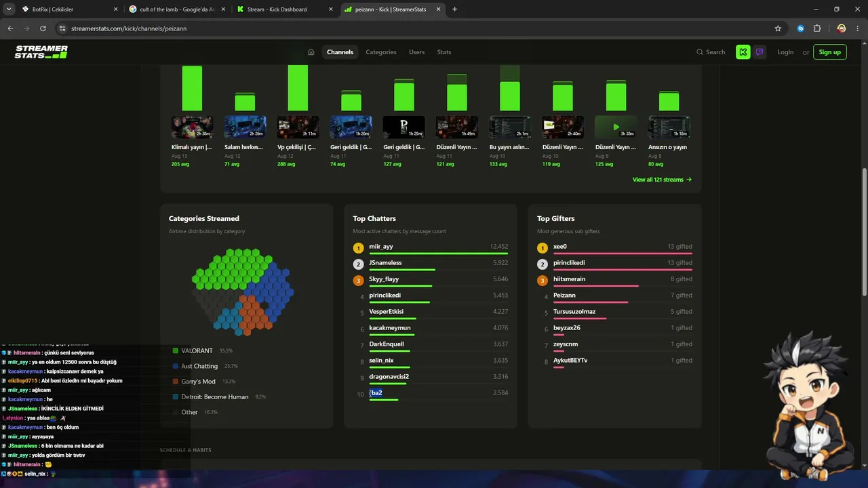Screen dimensions: 868x488
Task: Open chatter VesperEtkisi
Action: click(386, 312)
